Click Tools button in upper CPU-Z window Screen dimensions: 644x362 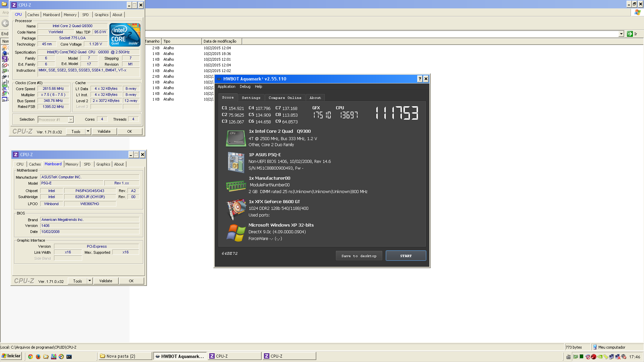pos(76,131)
